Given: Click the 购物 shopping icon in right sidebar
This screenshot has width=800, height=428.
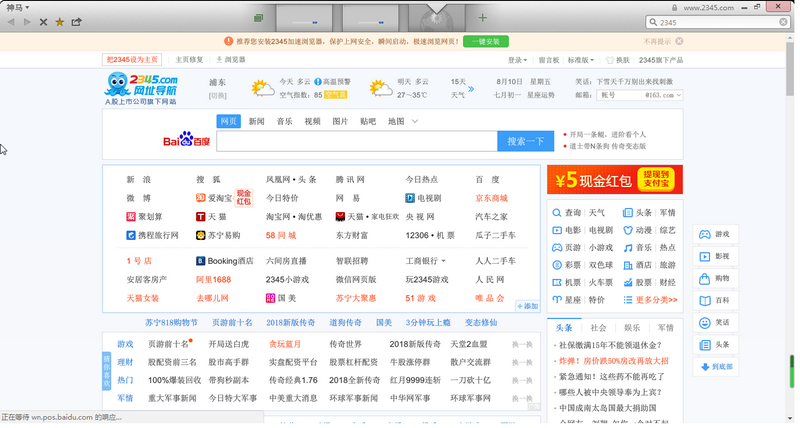Looking at the screenshot, I should coord(705,278).
